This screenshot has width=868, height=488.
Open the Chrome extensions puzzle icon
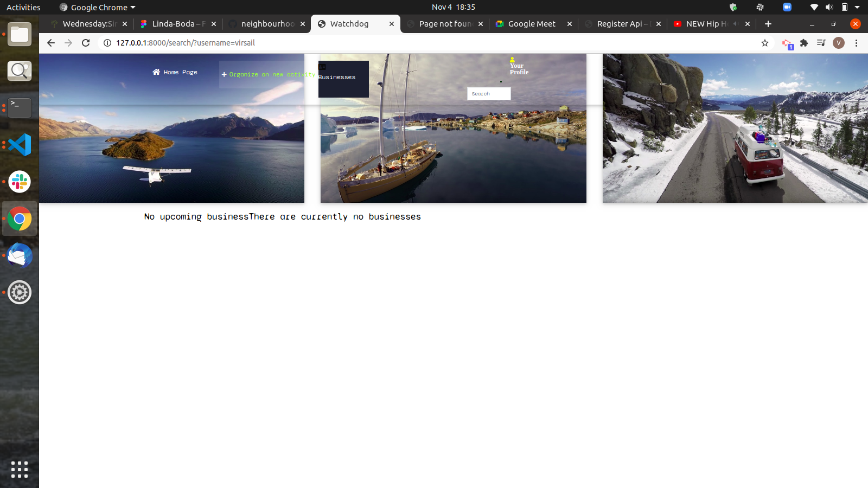[x=803, y=42]
